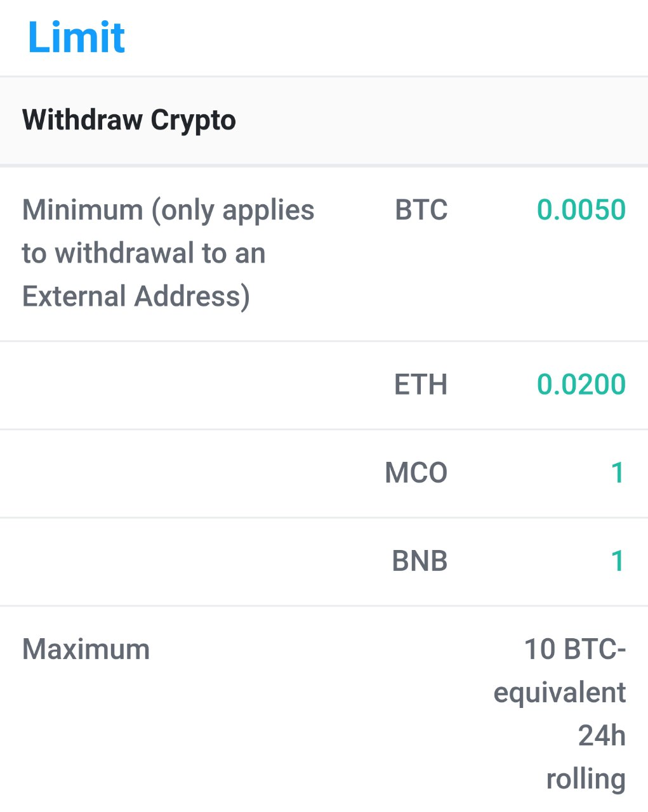Select the 0.0200 ETH minimum value
The image size is (648, 812).
(x=581, y=384)
